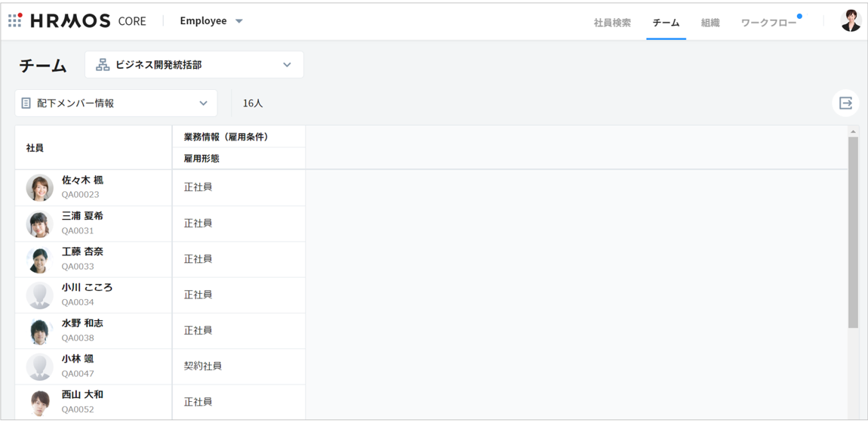
Task: Switch to the 社員検索 tab
Action: click(612, 23)
